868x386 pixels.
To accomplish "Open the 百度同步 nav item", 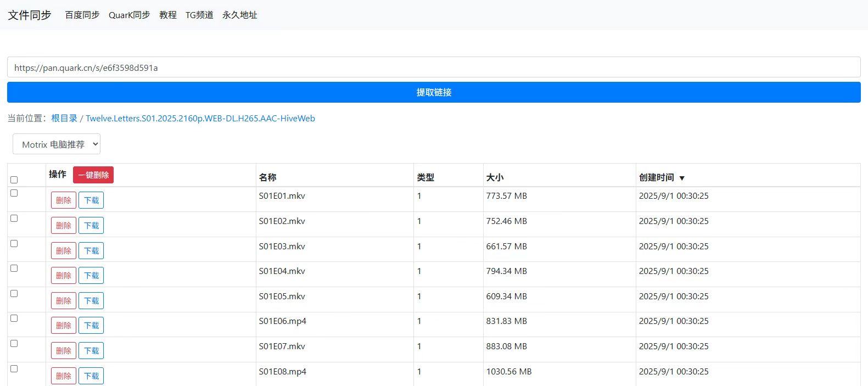I will point(82,15).
